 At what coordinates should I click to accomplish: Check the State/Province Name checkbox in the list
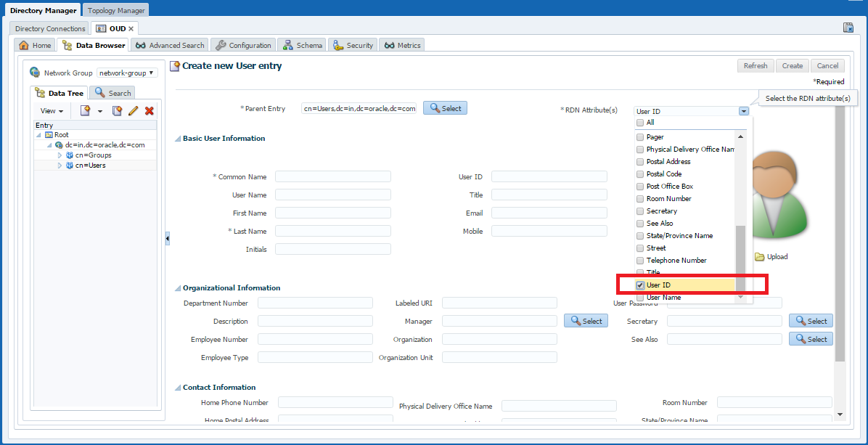[640, 236]
